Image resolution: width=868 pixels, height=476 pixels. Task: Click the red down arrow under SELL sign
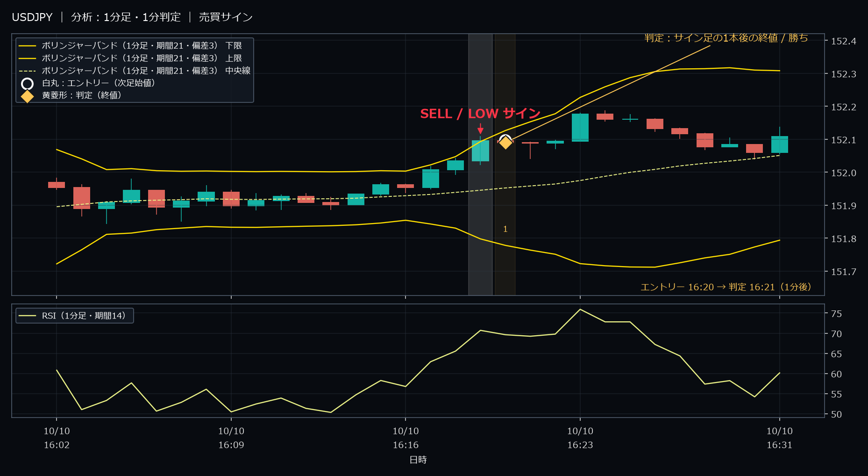pyautogui.click(x=480, y=129)
